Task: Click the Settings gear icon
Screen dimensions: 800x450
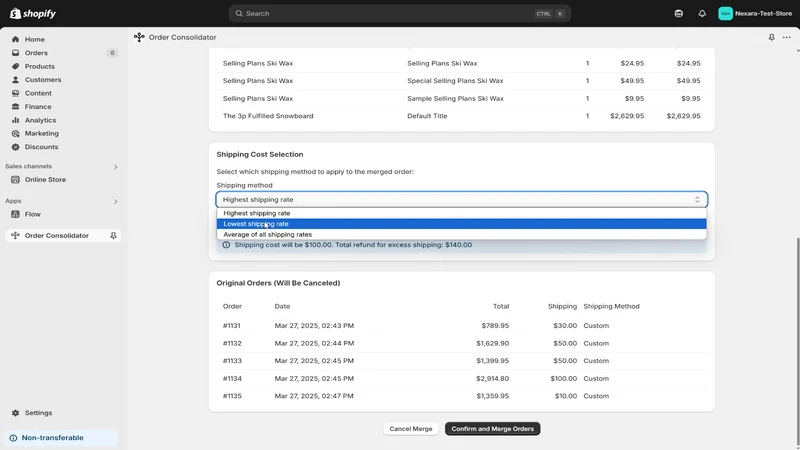Action: coord(15,413)
